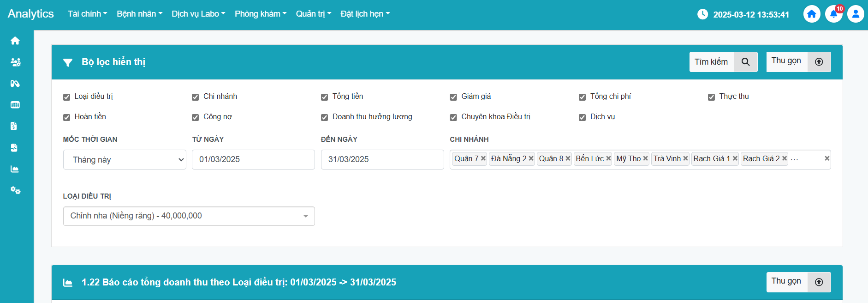Expand the Loại điều trị combo box
This screenshot has width=868, height=303.
(189, 216)
